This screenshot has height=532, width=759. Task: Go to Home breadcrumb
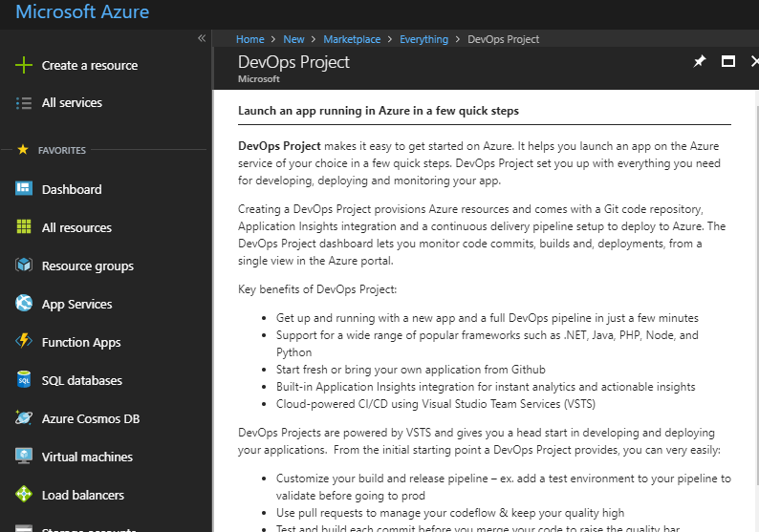250,39
